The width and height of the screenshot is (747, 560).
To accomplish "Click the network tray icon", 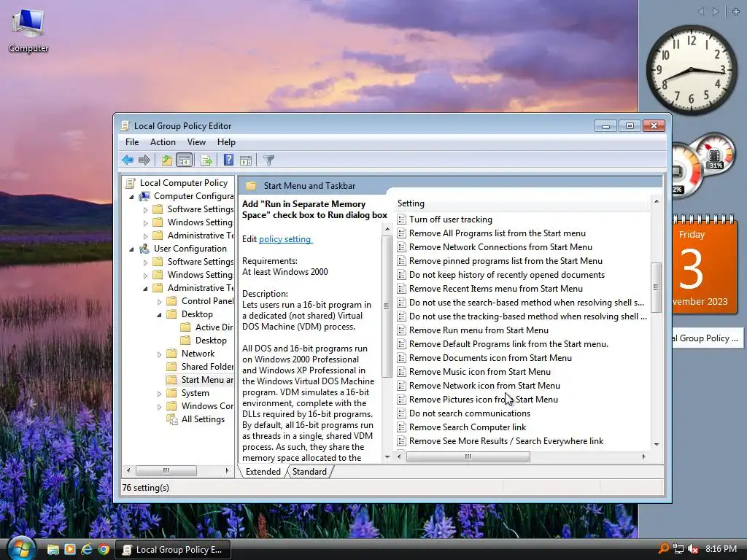I will tap(678, 549).
